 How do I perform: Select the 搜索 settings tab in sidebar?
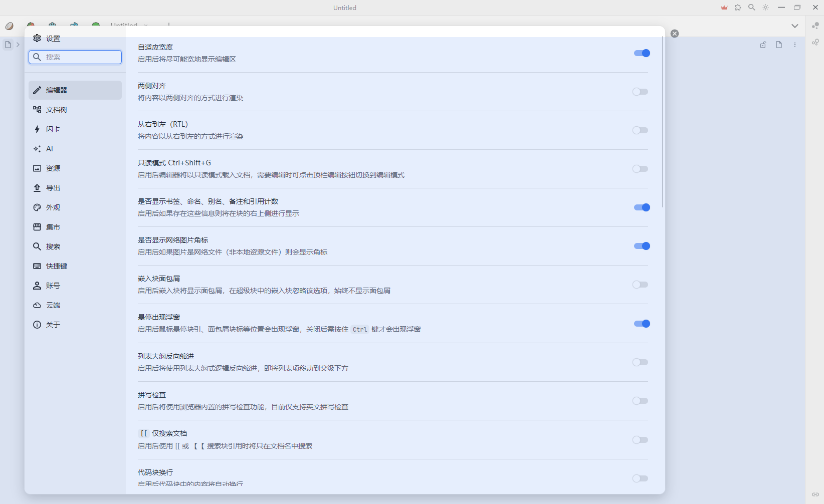tap(75, 246)
